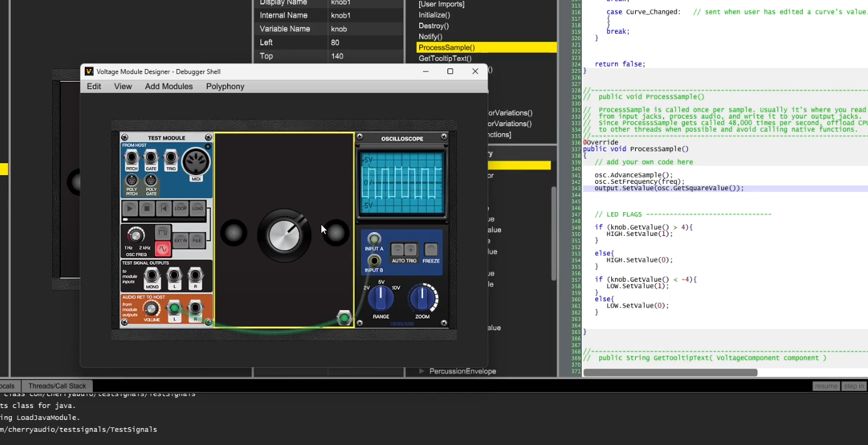Viewport: 868px width, 445px height.
Task: Toggle the FREEZE button on the oscilloscope
Action: pyautogui.click(x=431, y=250)
